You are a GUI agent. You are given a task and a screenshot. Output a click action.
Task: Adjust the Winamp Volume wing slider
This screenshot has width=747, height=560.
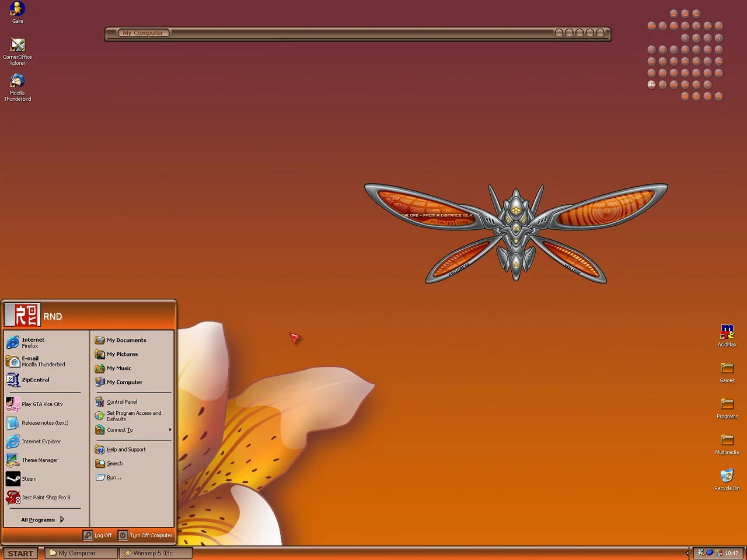point(575,261)
